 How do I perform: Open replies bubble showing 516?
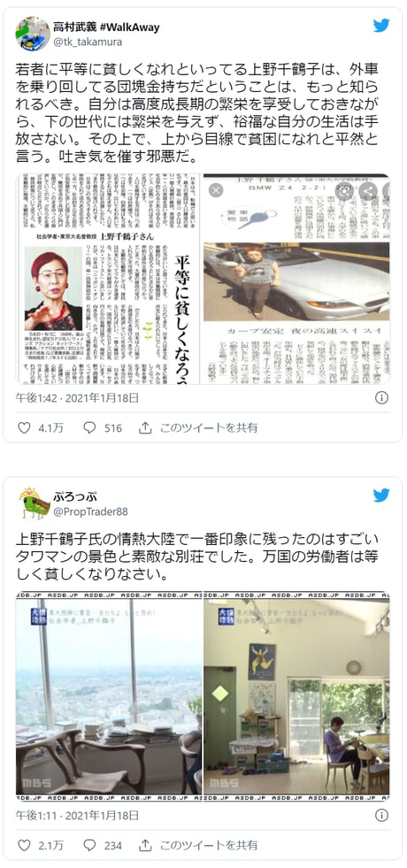[89, 427]
